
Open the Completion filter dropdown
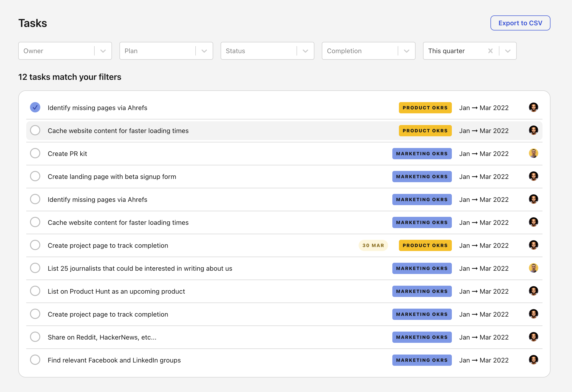click(x=406, y=51)
